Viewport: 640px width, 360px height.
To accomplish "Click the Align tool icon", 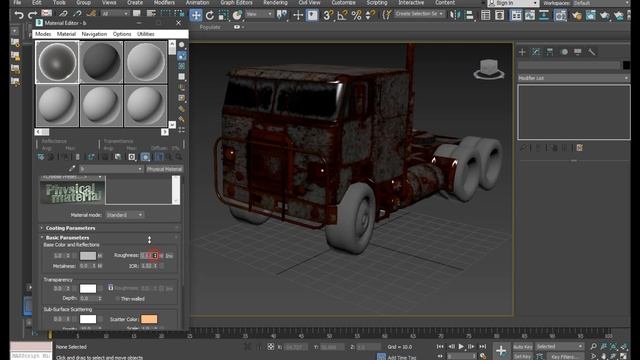I will tap(469, 15).
